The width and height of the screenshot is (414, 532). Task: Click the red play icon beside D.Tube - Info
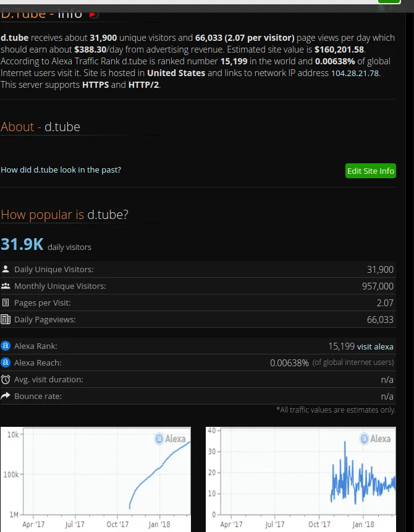coord(93,15)
